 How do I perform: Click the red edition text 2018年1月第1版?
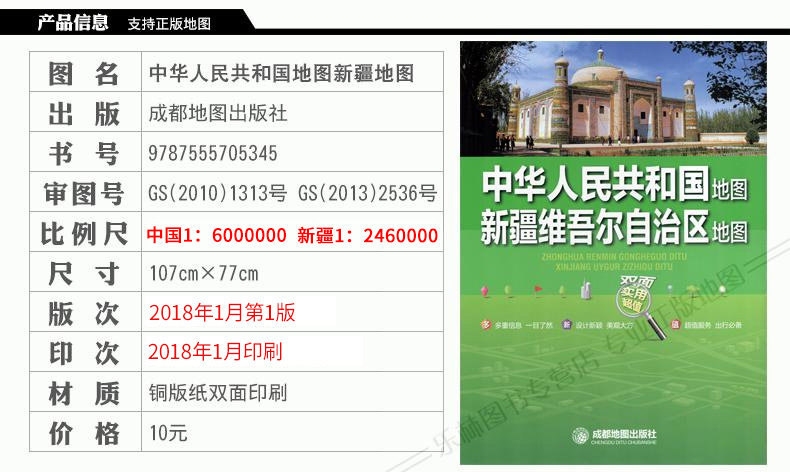(x=222, y=313)
